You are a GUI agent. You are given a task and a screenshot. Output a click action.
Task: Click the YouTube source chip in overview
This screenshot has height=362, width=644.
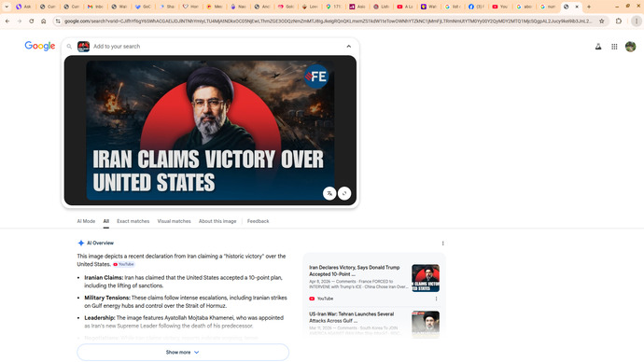[123, 264]
